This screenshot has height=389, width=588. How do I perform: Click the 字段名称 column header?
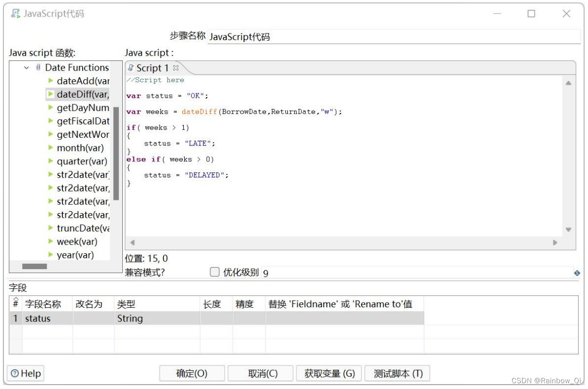coord(47,304)
